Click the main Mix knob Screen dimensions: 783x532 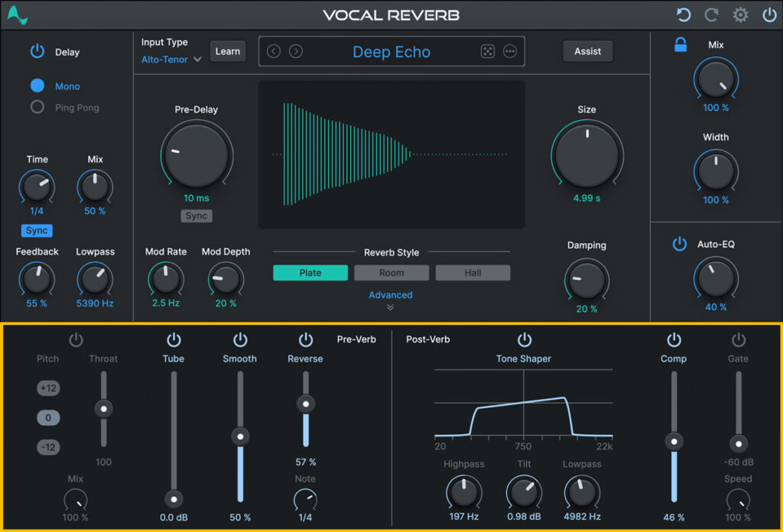coord(716,79)
